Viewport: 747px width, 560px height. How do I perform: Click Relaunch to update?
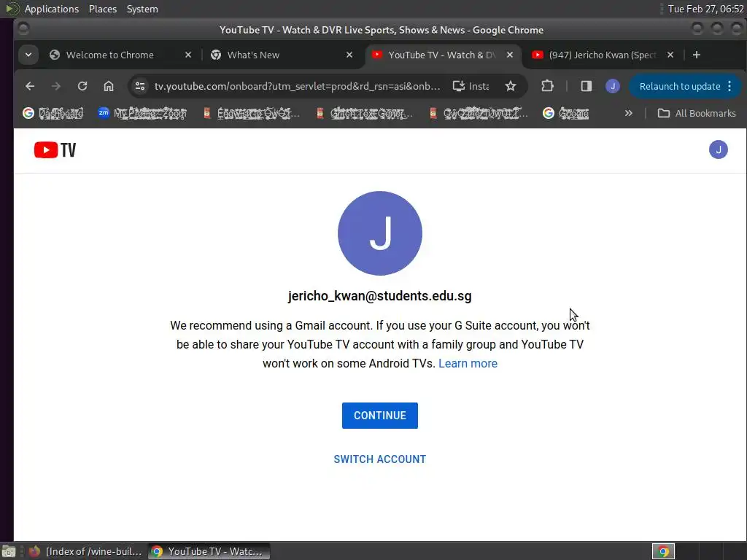pos(679,86)
